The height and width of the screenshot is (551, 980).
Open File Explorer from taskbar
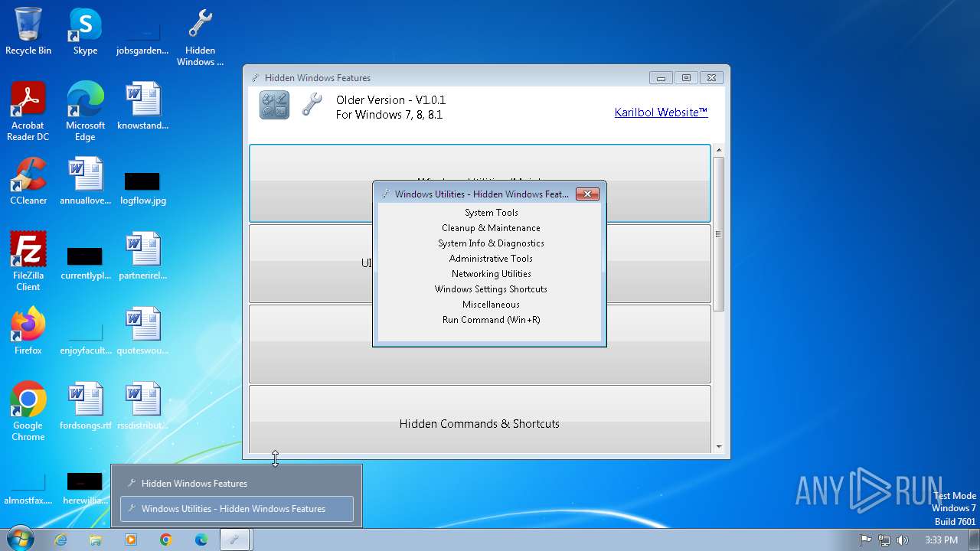pyautogui.click(x=96, y=540)
